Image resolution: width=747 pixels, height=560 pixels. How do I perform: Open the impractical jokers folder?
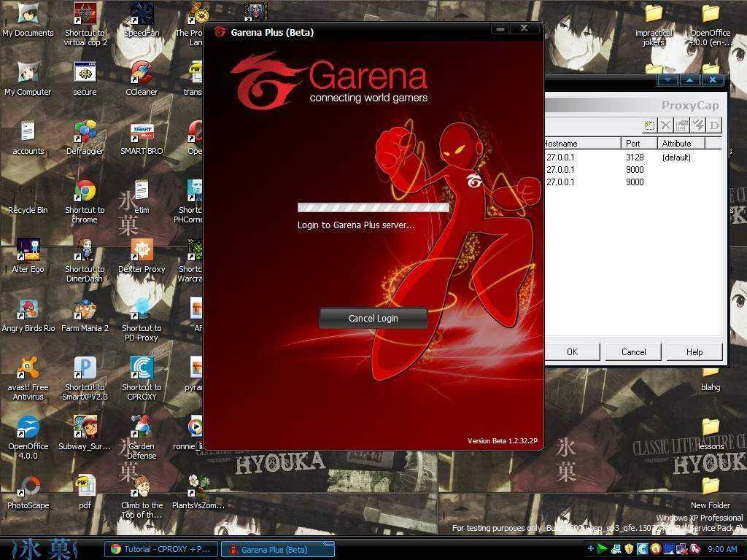pos(654,25)
